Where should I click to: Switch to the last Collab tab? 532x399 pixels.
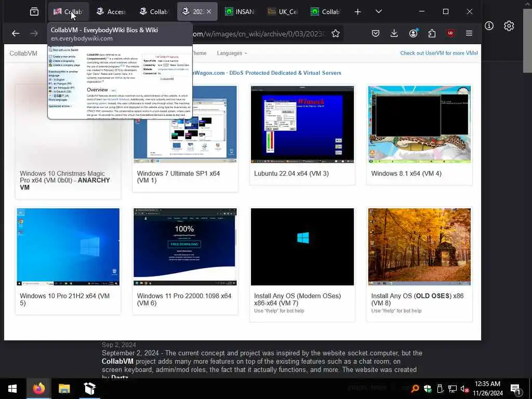pyautogui.click(x=325, y=12)
